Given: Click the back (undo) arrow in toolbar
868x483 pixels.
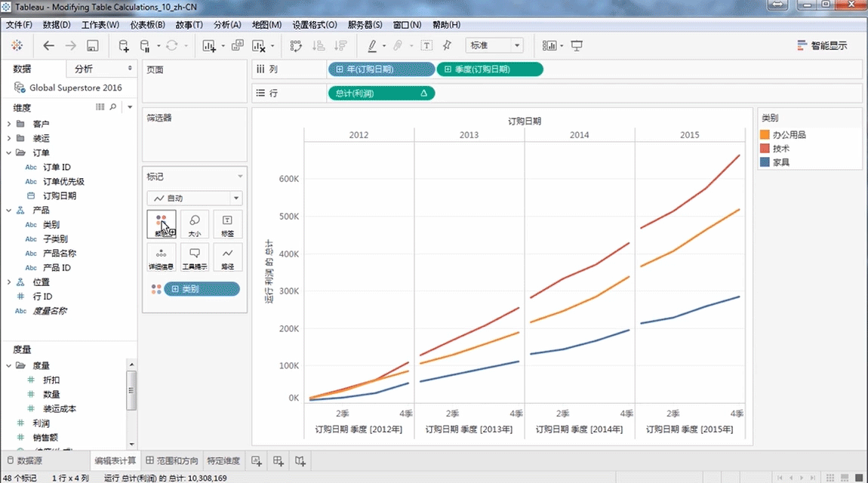Looking at the screenshot, I should pos(49,46).
